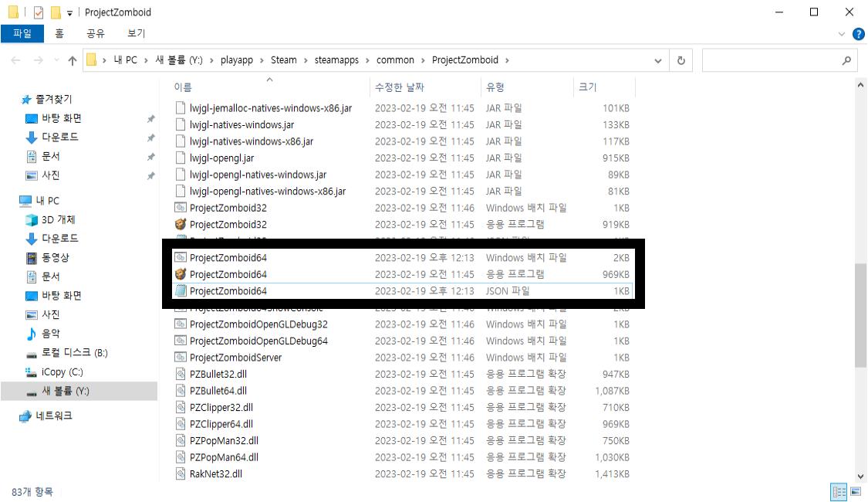Click the steamapps breadcrumb segment
Screen dimensions: 868x502
pyautogui.click(x=336, y=59)
